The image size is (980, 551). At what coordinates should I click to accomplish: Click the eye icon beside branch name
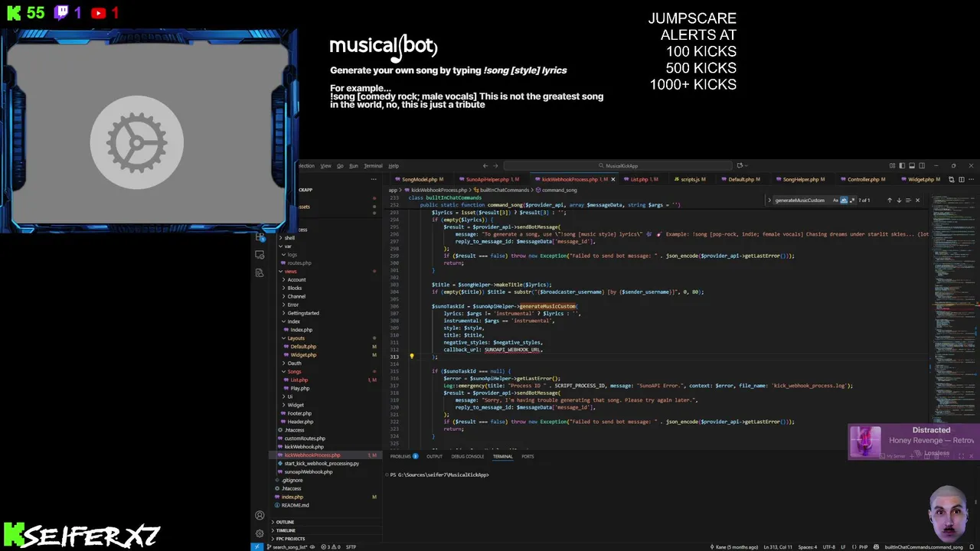[312, 546]
